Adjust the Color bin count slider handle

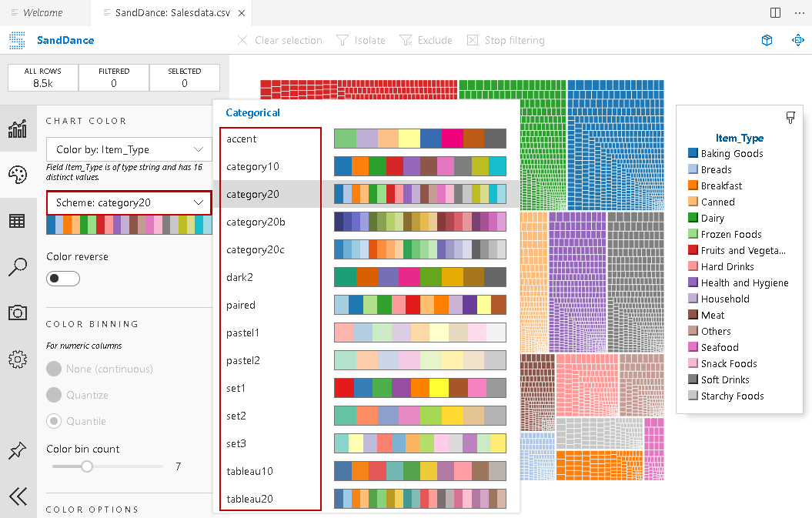pos(87,466)
